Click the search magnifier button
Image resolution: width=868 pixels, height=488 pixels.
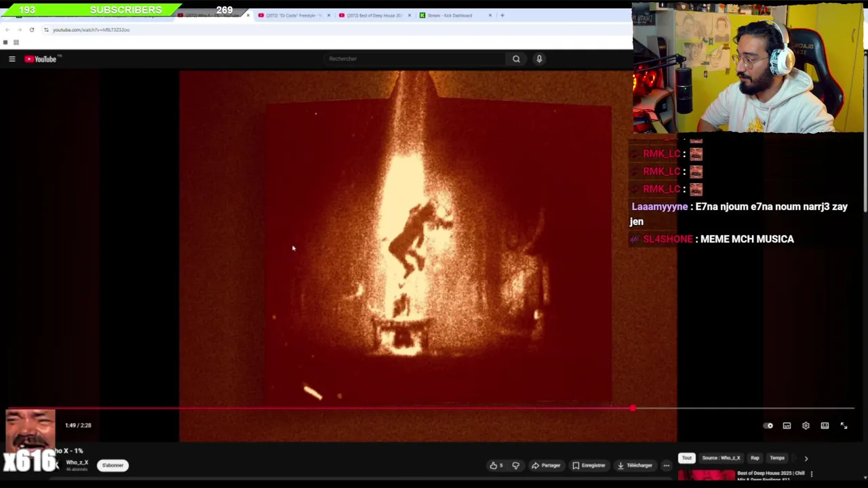point(516,59)
